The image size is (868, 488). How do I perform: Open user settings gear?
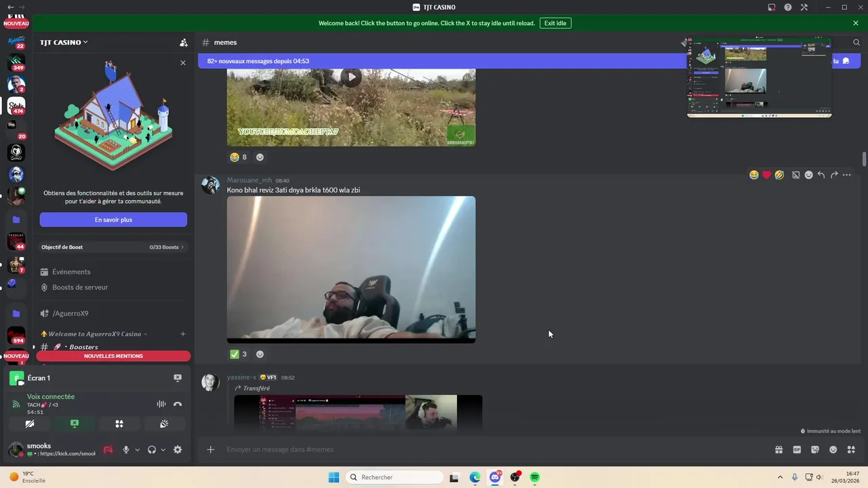[x=178, y=449]
